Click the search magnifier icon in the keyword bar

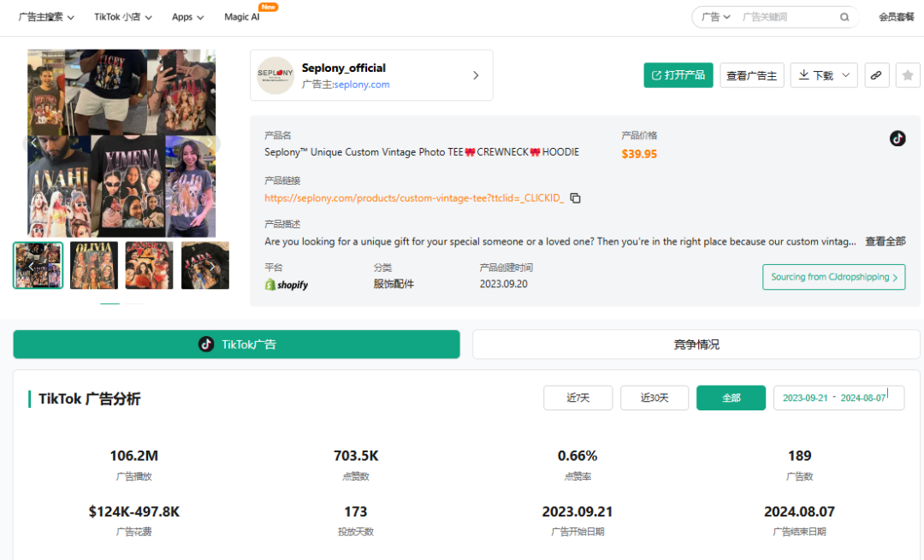(844, 16)
